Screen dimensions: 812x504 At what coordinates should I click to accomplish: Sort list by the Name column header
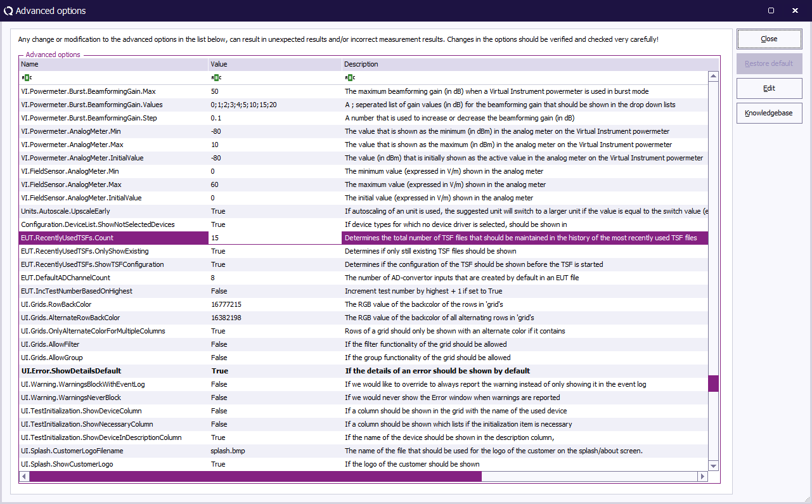coord(113,64)
